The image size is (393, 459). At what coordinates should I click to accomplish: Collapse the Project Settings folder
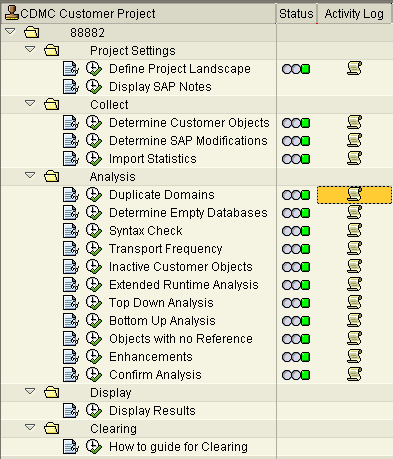pyautogui.click(x=30, y=49)
